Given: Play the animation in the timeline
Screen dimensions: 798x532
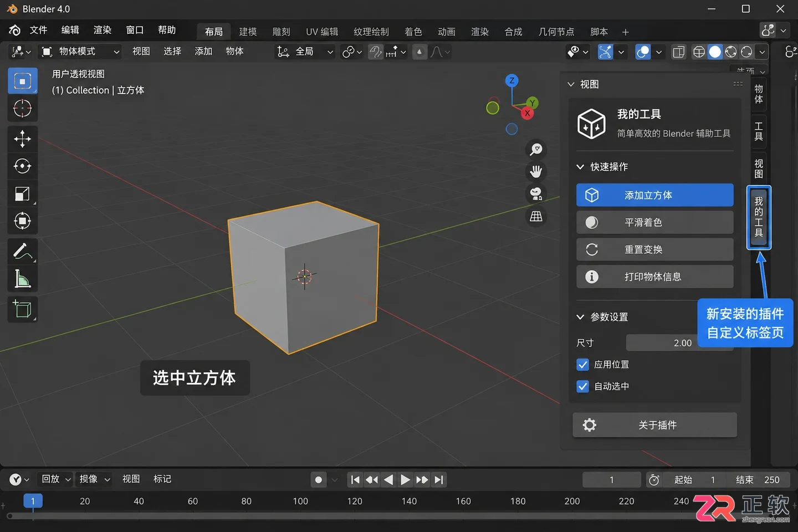Looking at the screenshot, I should pos(405,479).
